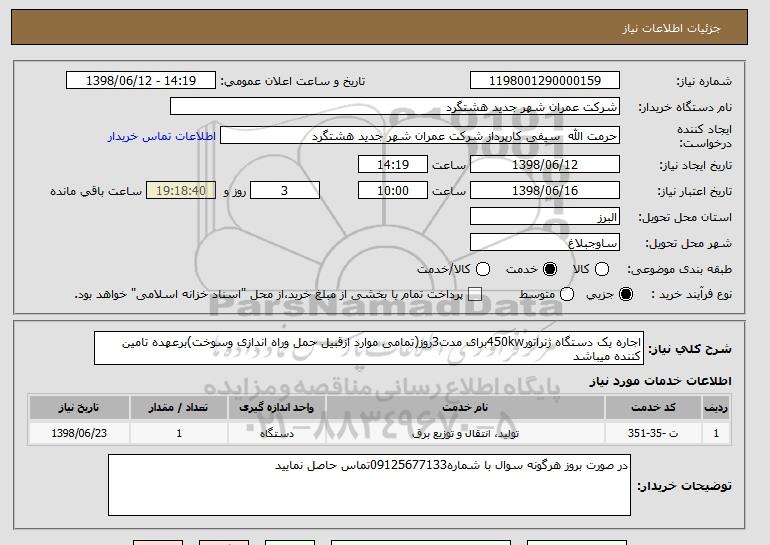
Task: Select the جزیی purchase type radio
Action: pos(626,294)
